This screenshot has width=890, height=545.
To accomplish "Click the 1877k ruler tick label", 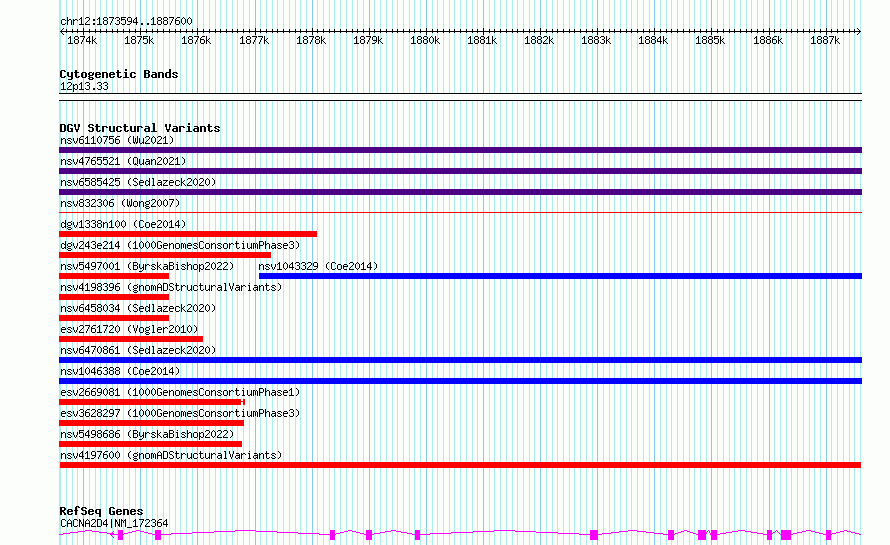I will [x=254, y=40].
